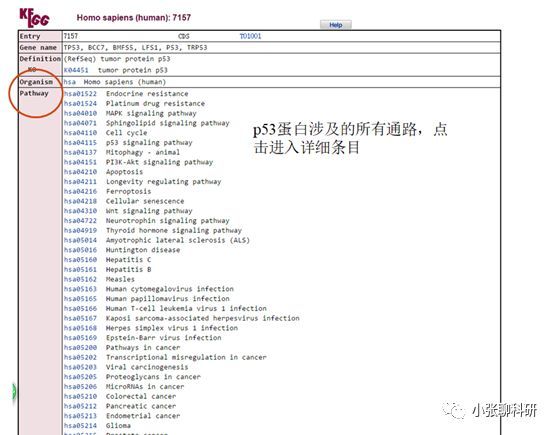Open hsa04216 Ferroptosis pathway link
The image size is (554, 435).
click(x=80, y=192)
